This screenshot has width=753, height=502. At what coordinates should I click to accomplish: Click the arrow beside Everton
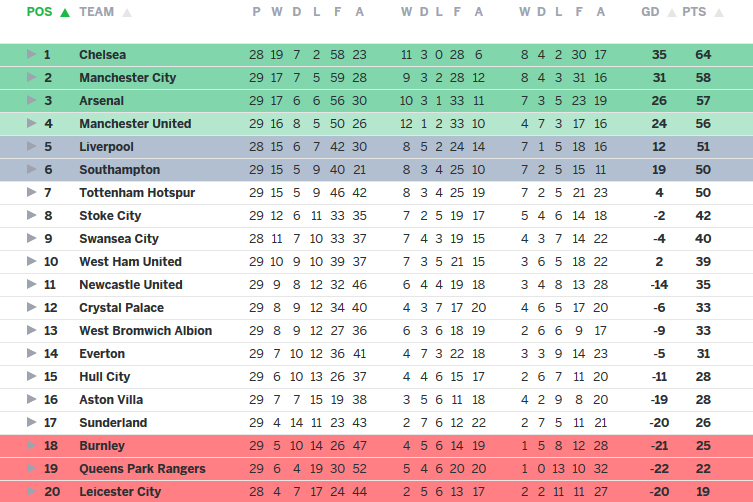[x=31, y=353]
